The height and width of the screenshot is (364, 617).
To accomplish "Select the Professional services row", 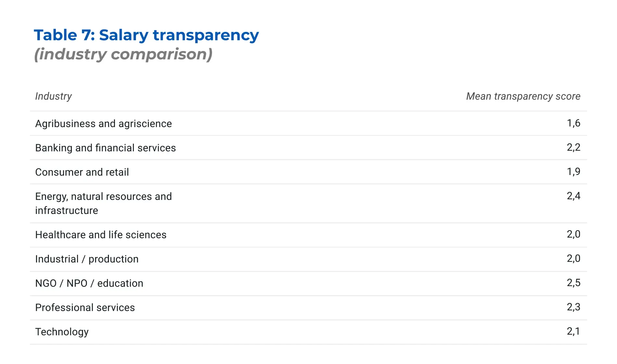I will 308,308.
